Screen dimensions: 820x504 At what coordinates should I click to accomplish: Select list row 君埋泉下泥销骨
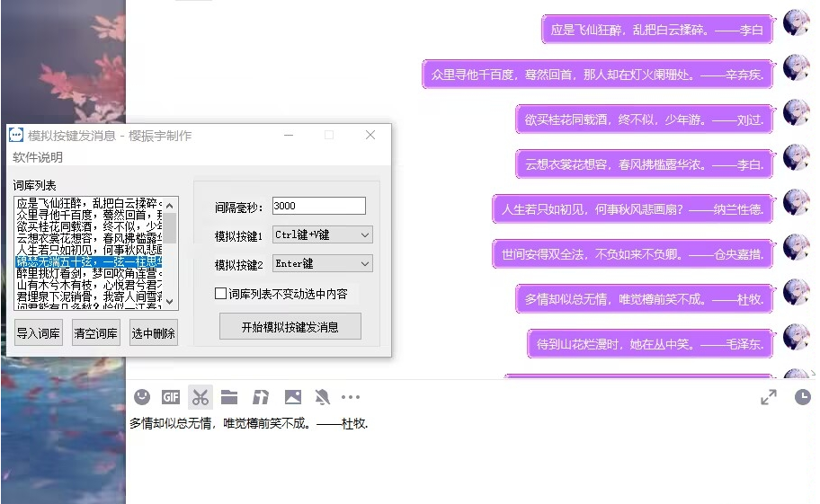click(x=89, y=297)
